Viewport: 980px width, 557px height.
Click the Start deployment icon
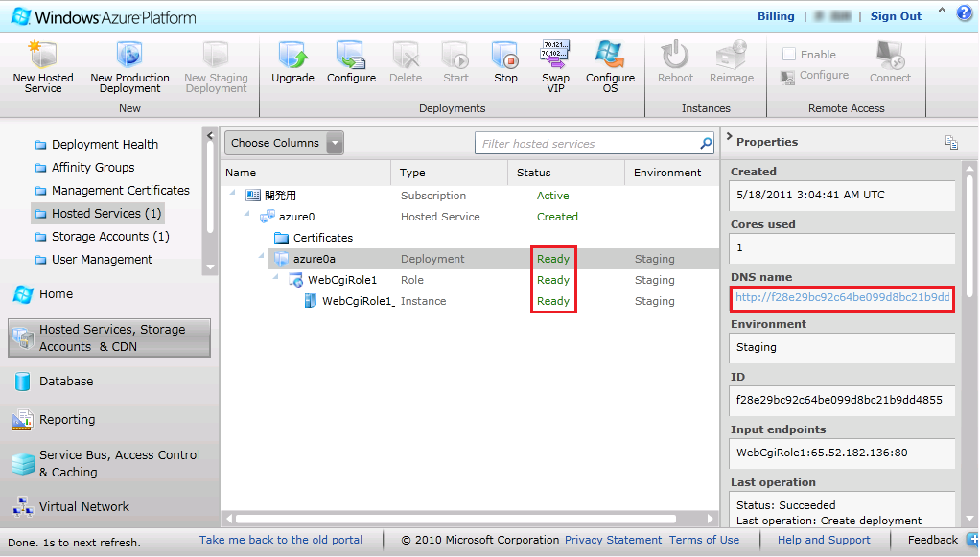pos(455,55)
